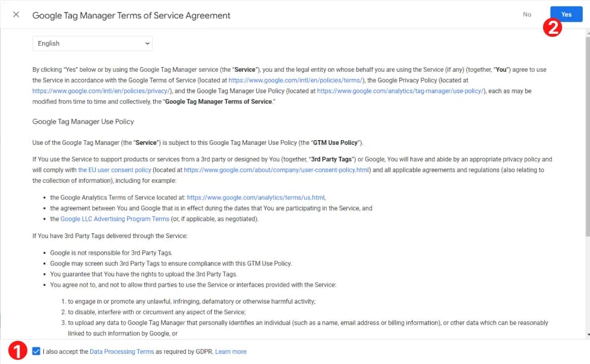590x364 pixels.
Task: Decline the agreement by clicking No
Action: [x=526, y=14]
